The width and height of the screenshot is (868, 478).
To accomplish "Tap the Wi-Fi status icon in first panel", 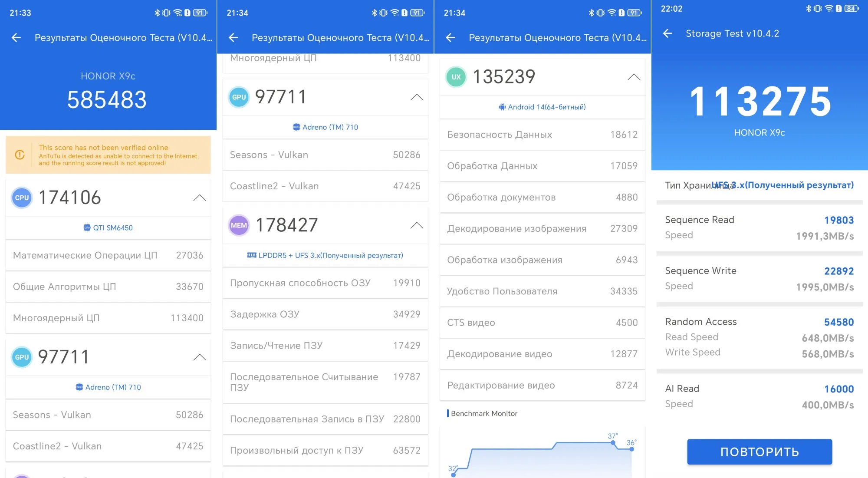I will tap(178, 13).
